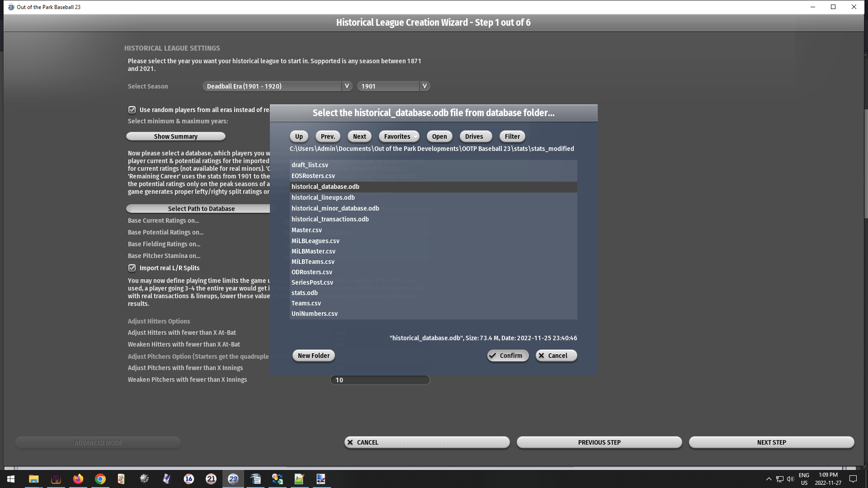Open the network tray icon
This screenshot has width=868, height=488.
click(780, 479)
